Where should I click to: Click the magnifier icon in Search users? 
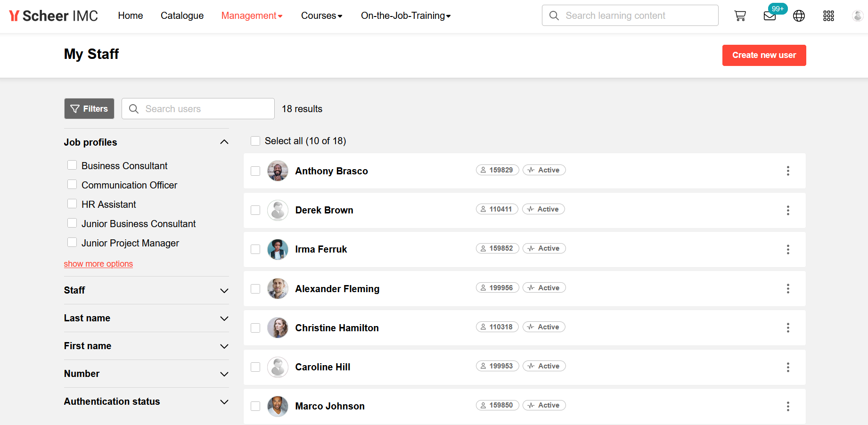click(134, 109)
